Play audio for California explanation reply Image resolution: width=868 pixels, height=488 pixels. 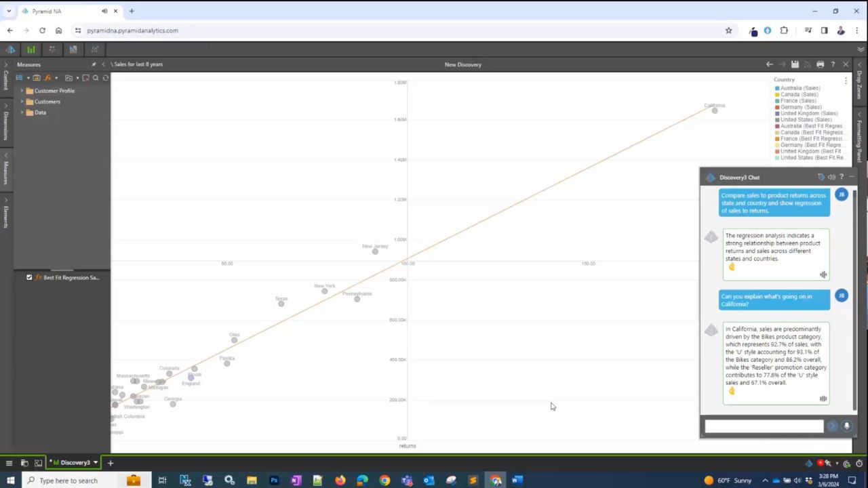pyautogui.click(x=823, y=399)
